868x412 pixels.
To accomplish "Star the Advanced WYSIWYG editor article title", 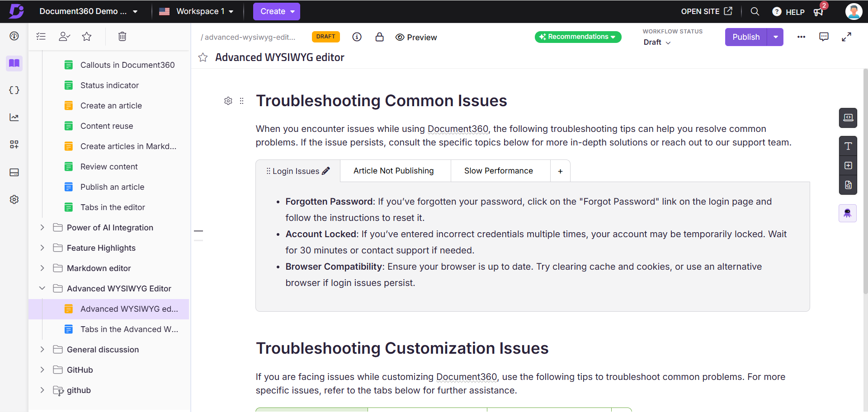I will click(x=203, y=57).
